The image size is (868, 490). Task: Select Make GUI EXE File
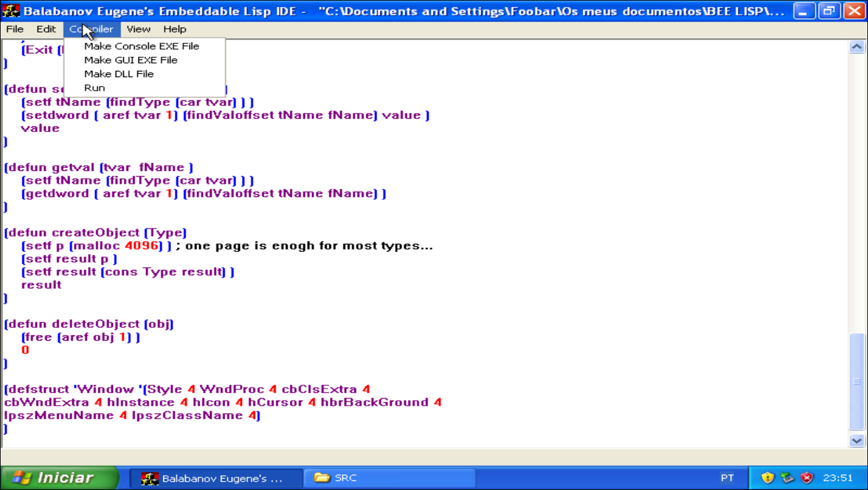(x=131, y=60)
